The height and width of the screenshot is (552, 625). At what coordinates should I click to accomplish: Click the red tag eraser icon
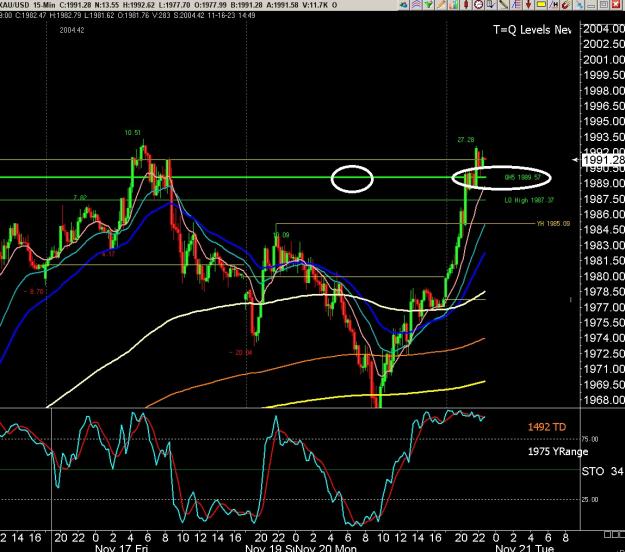[x=566, y=5]
